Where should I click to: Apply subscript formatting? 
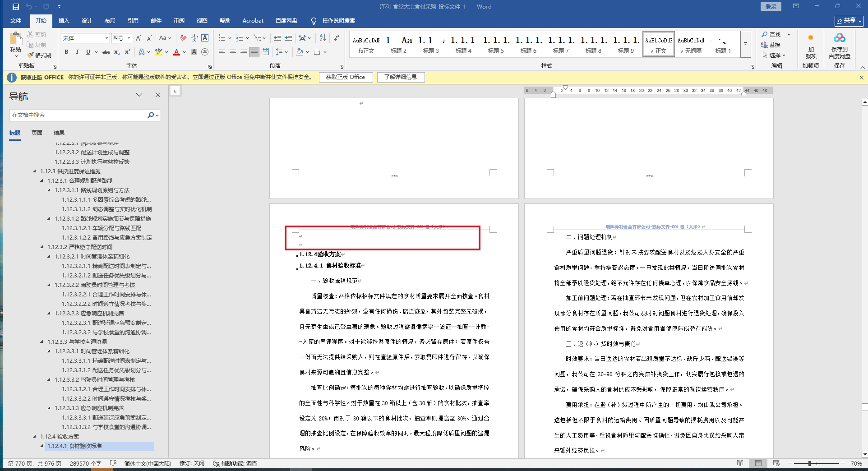point(117,52)
